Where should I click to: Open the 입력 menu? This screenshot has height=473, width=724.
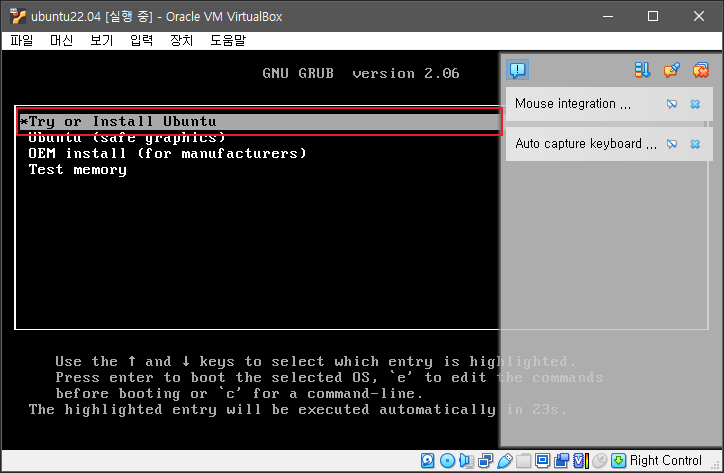[141, 40]
